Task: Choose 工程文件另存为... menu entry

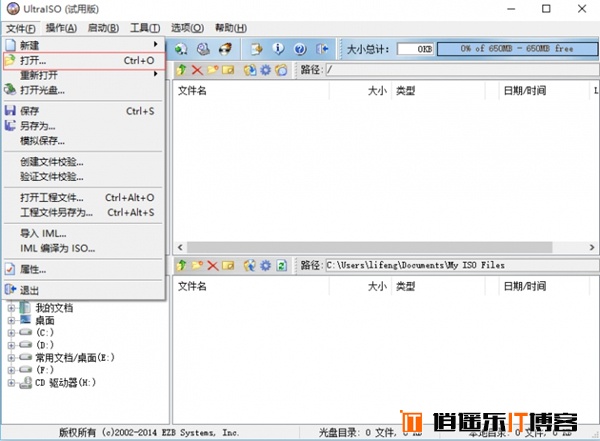Action: tap(84, 212)
